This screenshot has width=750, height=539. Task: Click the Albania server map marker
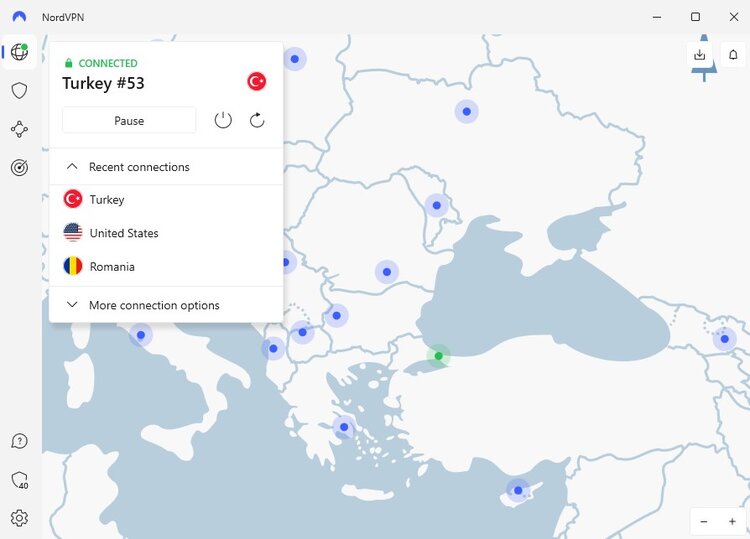(x=273, y=349)
